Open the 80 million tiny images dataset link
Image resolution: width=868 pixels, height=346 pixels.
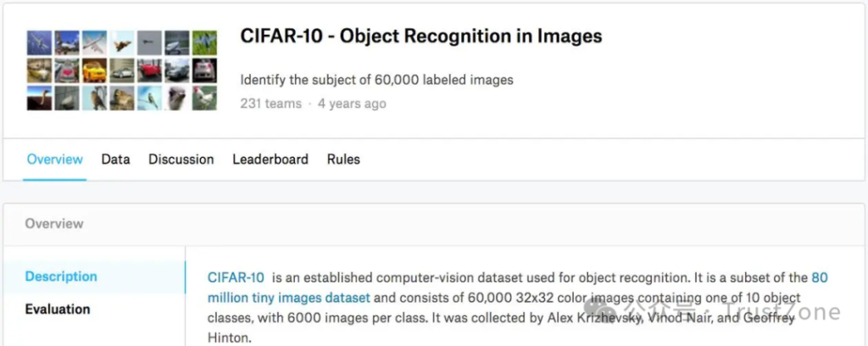(x=288, y=298)
